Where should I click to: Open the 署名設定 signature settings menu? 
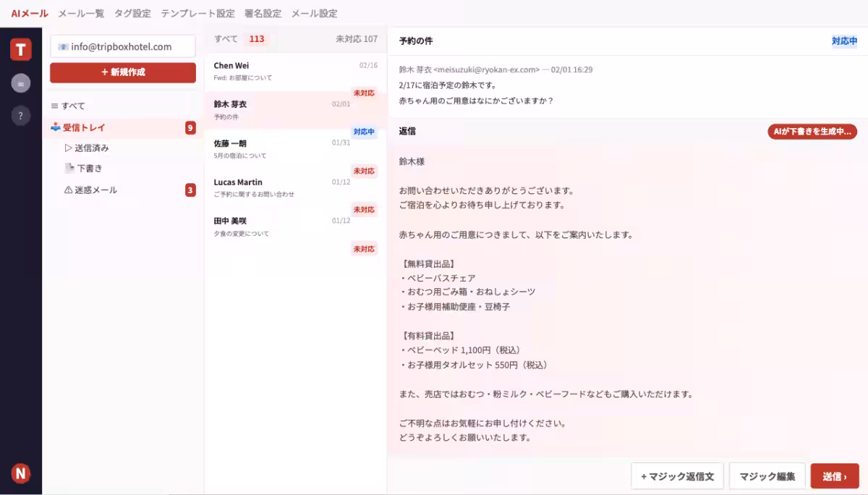(x=263, y=12)
